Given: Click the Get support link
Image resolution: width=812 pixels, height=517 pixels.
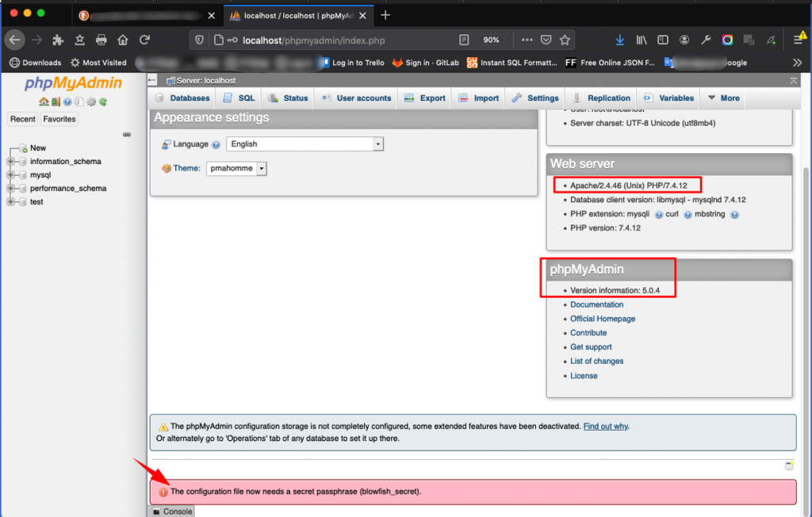Looking at the screenshot, I should [x=591, y=347].
